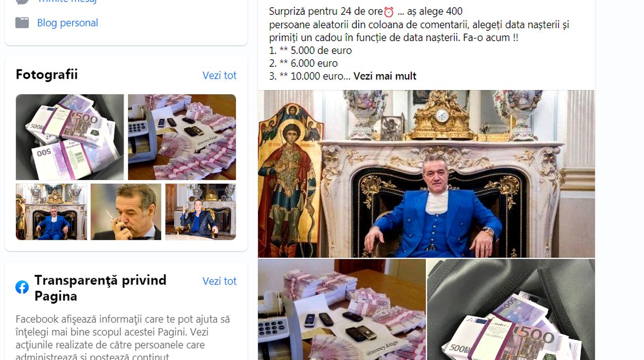Open the Blog personal link
This screenshot has width=644, height=360.
point(67,23)
